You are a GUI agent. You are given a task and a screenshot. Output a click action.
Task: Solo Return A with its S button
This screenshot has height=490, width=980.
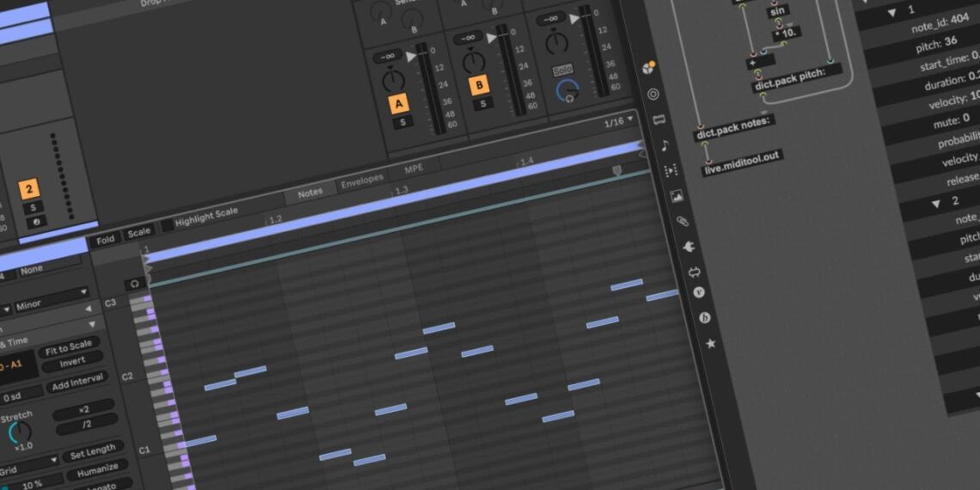(402, 122)
